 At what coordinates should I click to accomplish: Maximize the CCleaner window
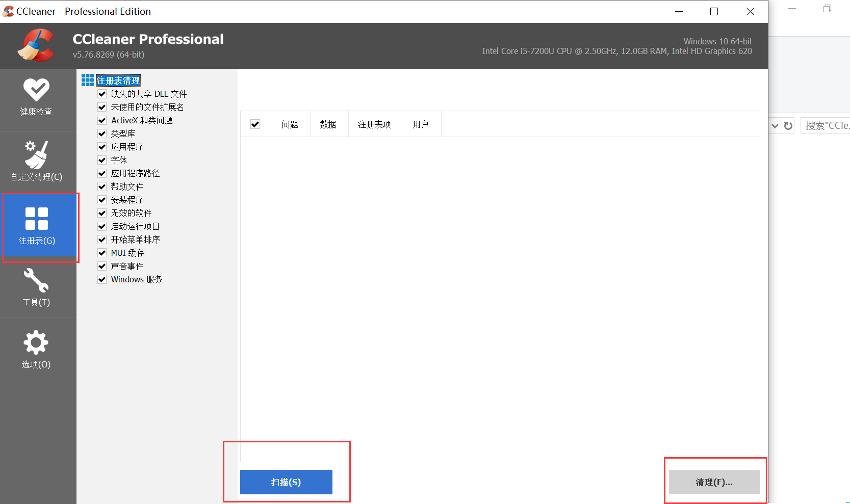click(714, 11)
